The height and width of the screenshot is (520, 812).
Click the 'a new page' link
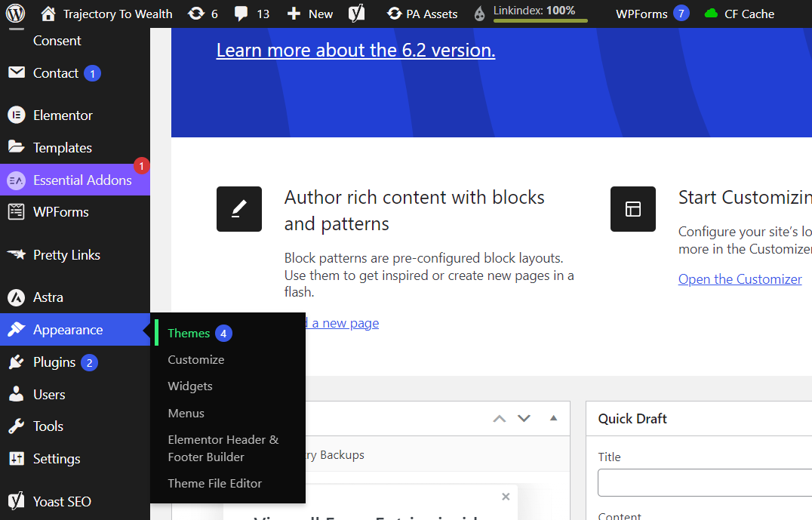tap(345, 323)
